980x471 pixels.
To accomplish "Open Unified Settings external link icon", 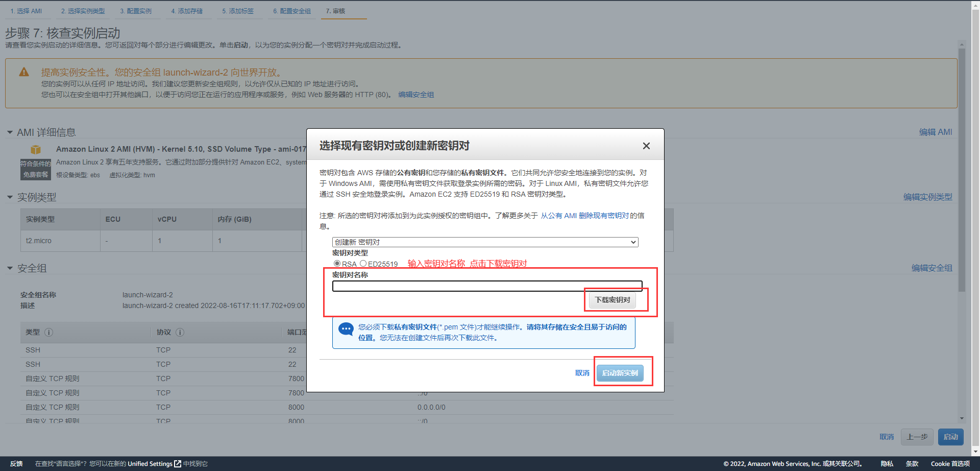I will click(x=178, y=464).
